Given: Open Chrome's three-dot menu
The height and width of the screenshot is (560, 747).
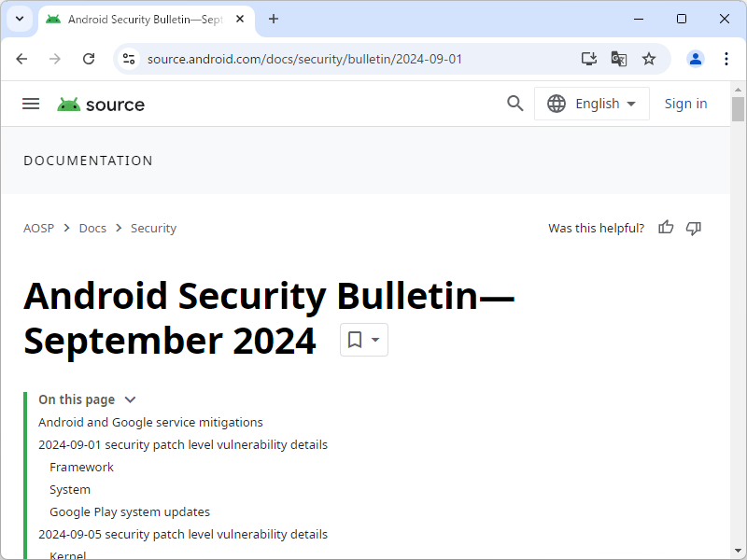Looking at the screenshot, I should coord(726,58).
